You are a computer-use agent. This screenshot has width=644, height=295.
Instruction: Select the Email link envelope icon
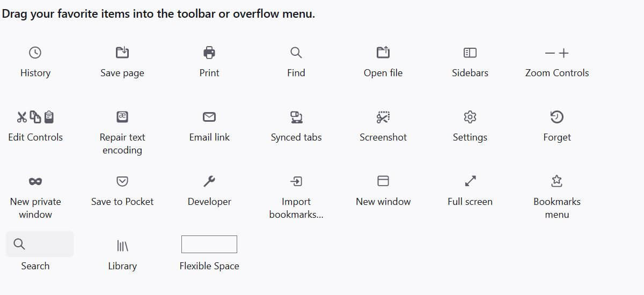209,117
